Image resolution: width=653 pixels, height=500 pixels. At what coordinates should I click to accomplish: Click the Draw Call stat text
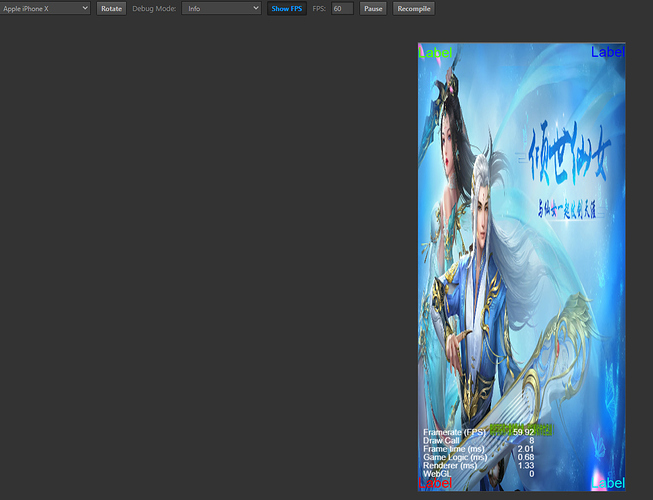[x=441, y=440]
